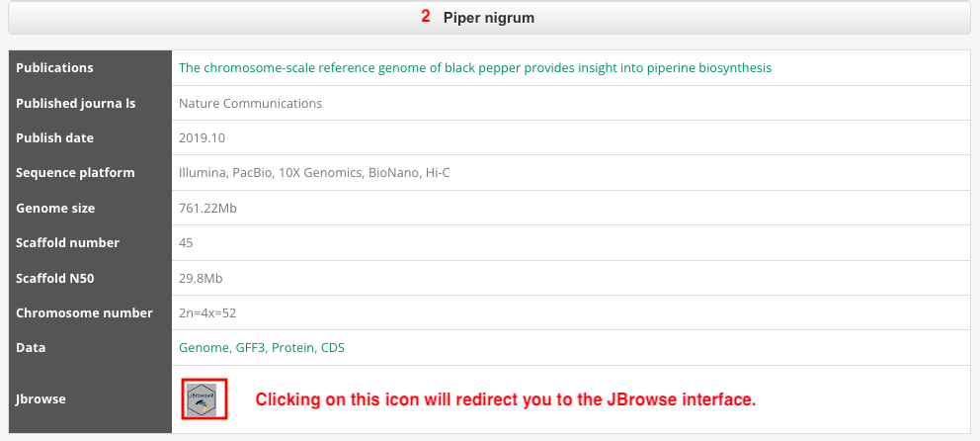The height and width of the screenshot is (441, 980).
Task: Download the CDS data file
Action: (x=333, y=348)
